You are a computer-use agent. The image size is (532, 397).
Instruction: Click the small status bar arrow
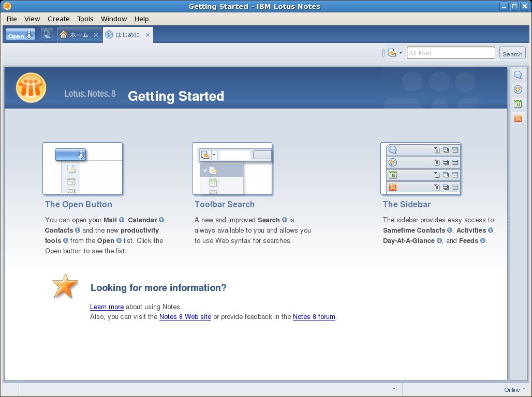tap(394, 389)
